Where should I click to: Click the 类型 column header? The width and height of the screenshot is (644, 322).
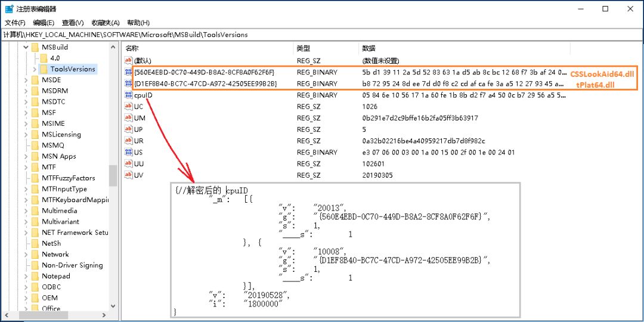(x=304, y=48)
